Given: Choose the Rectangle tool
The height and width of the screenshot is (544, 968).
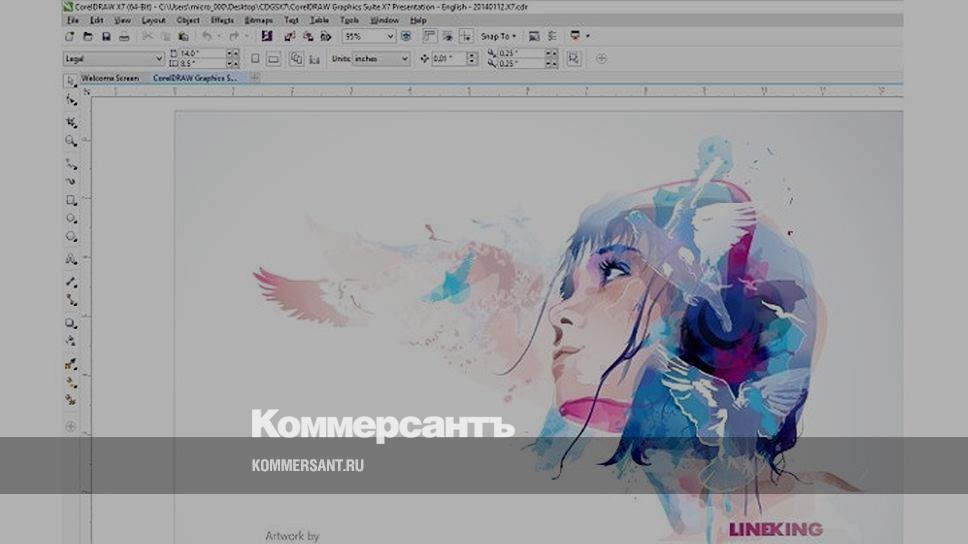Looking at the screenshot, I should click(x=71, y=200).
